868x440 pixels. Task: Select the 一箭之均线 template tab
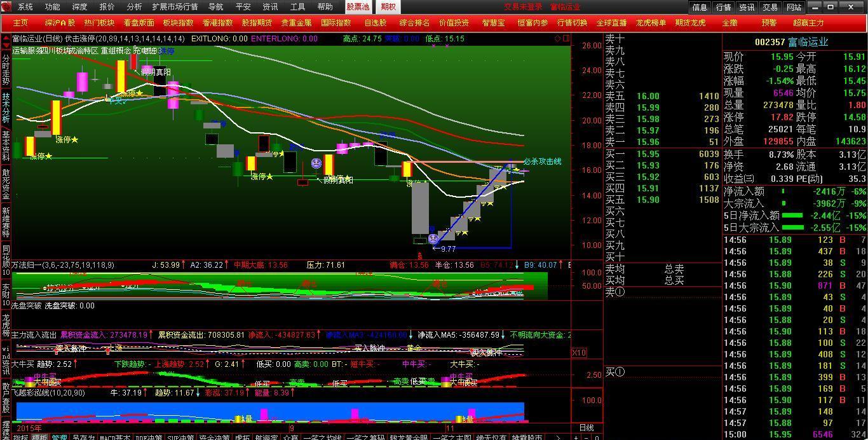click(x=322, y=436)
